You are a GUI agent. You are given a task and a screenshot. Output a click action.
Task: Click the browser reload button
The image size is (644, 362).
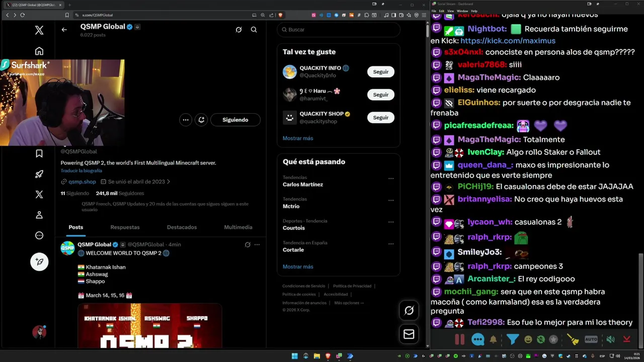(22, 15)
